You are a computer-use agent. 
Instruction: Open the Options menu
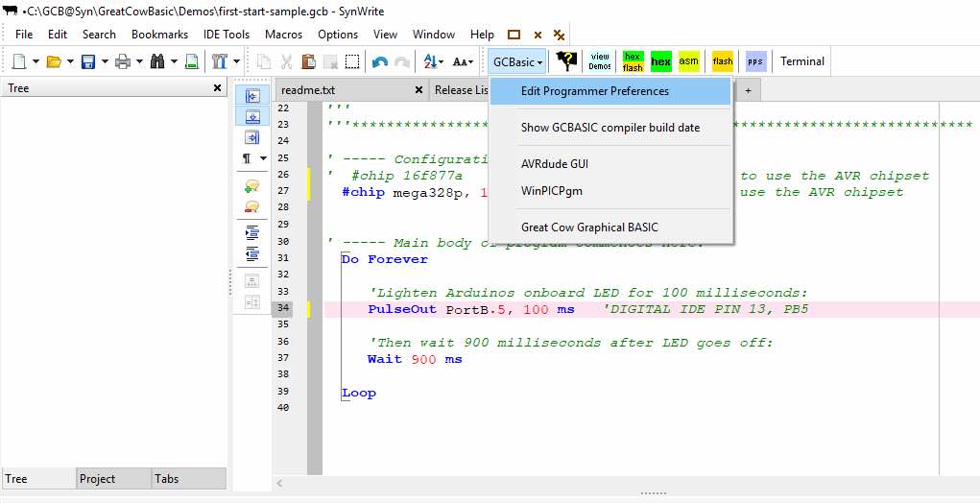pos(338,35)
